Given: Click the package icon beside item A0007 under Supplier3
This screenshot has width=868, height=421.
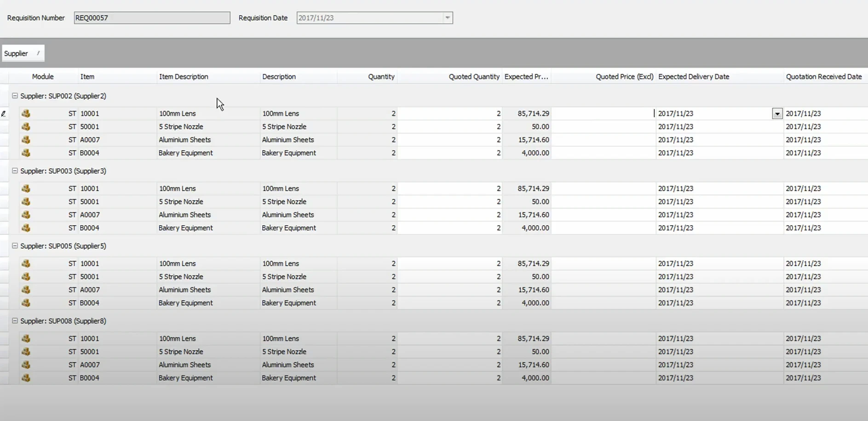Looking at the screenshot, I should point(26,215).
